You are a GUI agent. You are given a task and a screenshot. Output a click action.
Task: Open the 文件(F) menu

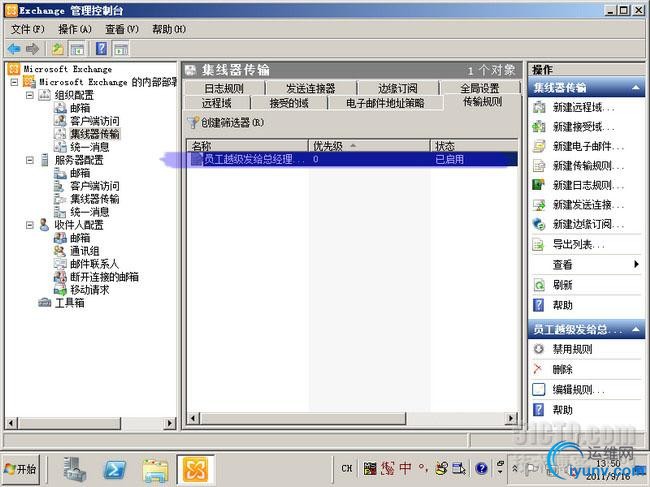[x=27, y=29]
